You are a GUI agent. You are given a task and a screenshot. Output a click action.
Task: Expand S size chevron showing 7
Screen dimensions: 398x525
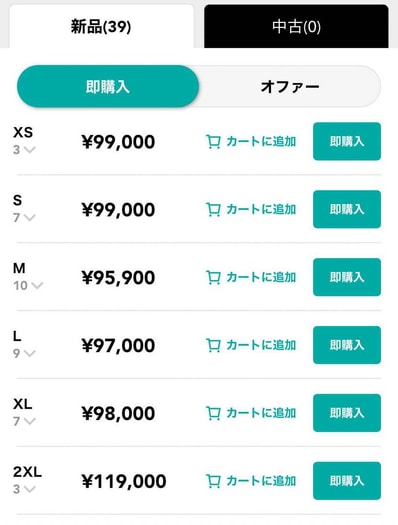click(x=30, y=218)
